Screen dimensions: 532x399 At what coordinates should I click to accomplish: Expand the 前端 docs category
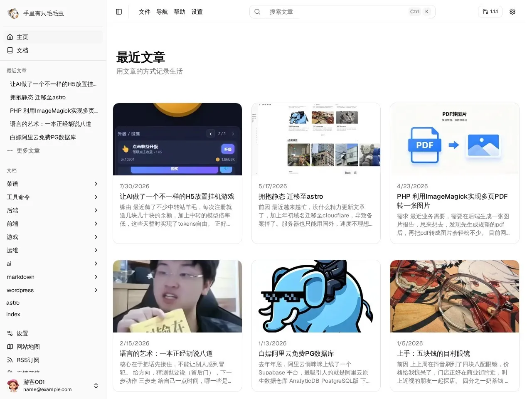(52, 224)
